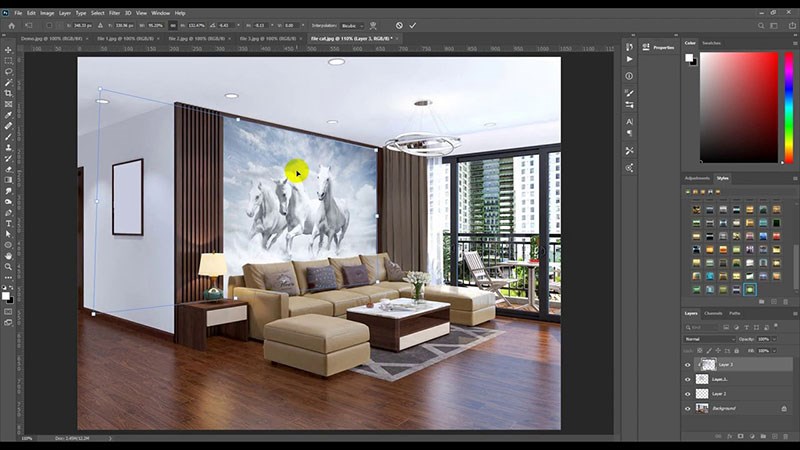Select the Lasso tool
Screen dimensions: 800x450
(8, 71)
